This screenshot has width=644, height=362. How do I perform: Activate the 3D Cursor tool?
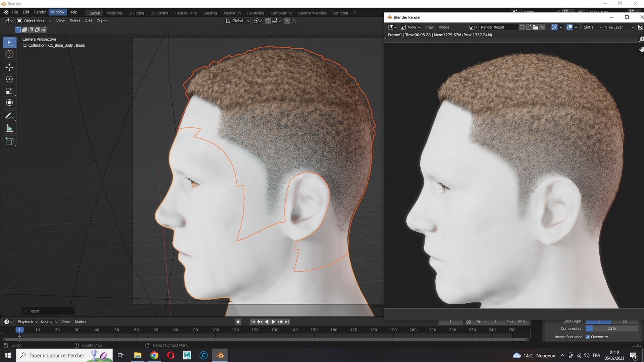click(x=10, y=54)
